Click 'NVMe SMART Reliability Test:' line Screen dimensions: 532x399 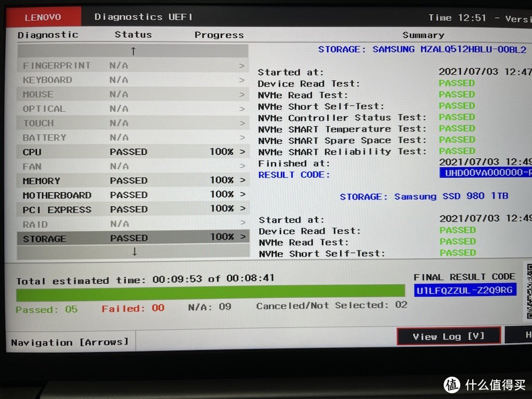click(342, 152)
